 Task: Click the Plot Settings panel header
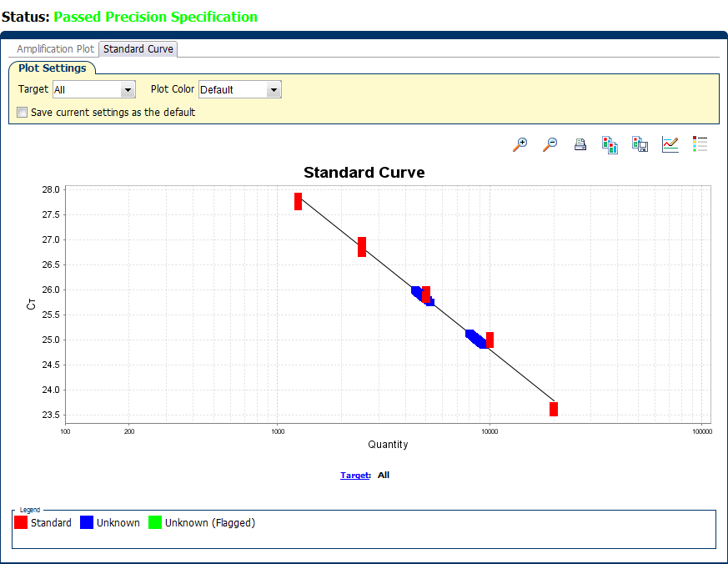53,68
